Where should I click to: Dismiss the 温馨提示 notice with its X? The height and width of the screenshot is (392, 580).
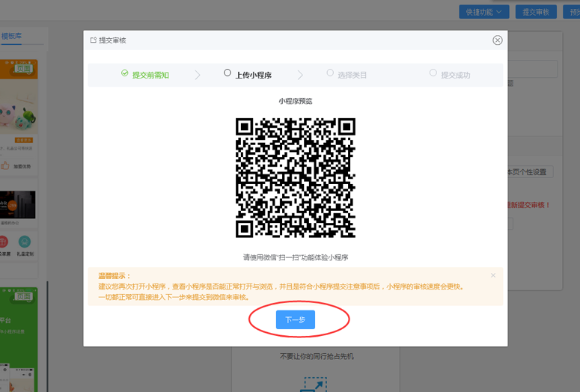(492, 275)
